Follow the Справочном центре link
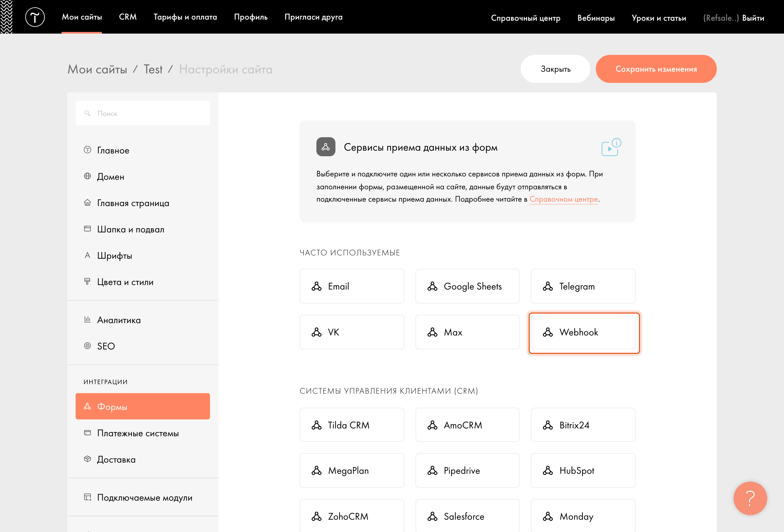 [x=564, y=199]
